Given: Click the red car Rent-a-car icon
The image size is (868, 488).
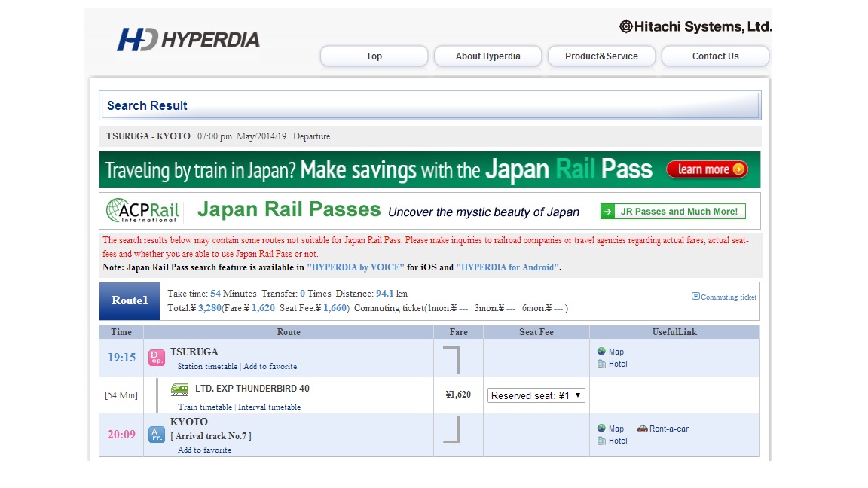Looking at the screenshot, I should (x=642, y=429).
